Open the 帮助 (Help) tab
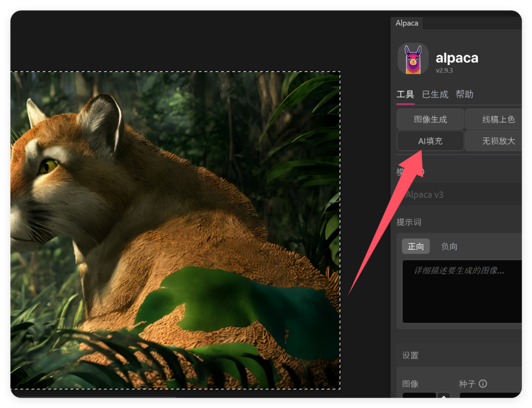The width and height of the screenshot is (532, 408). [465, 94]
